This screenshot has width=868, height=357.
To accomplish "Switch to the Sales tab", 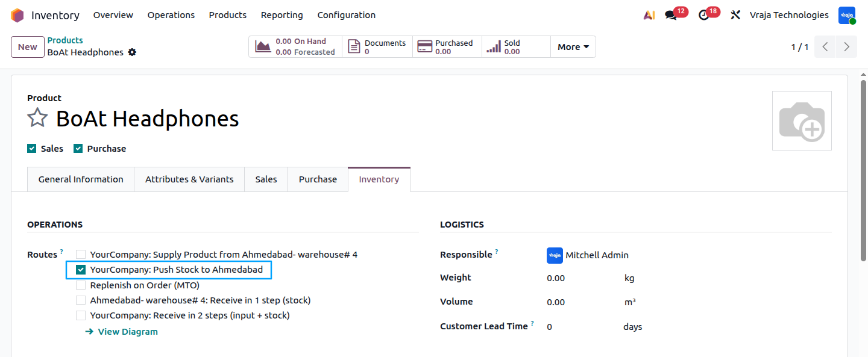I will click(266, 179).
